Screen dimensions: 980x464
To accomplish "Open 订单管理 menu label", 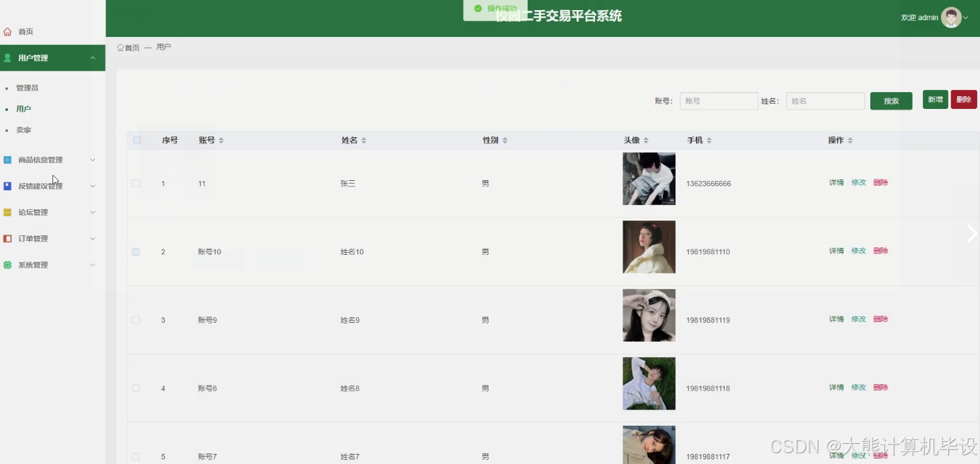I will (33, 239).
